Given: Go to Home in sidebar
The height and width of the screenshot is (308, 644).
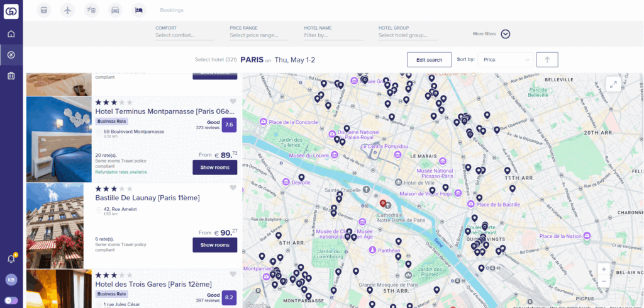Looking at the screenshot, I should click(11, 34).
